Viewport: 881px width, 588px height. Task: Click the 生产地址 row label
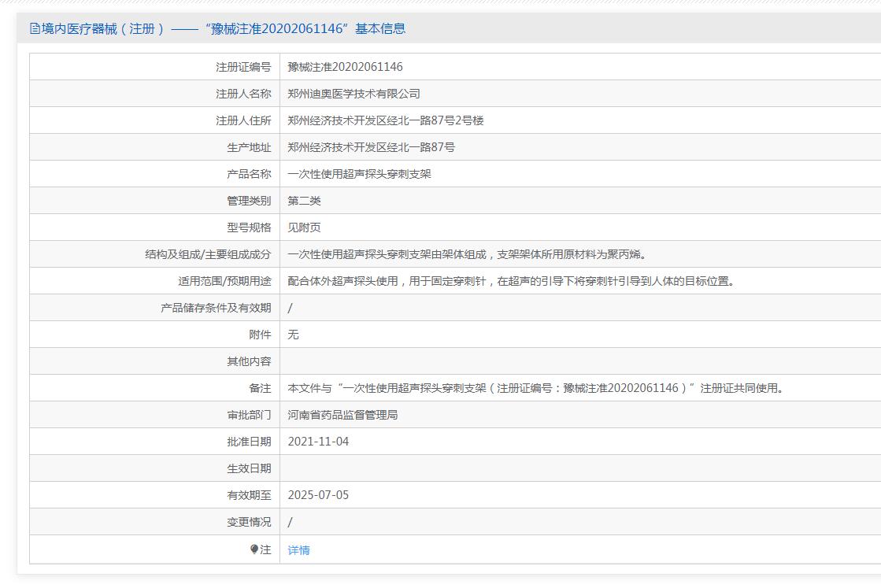point(249,148)
